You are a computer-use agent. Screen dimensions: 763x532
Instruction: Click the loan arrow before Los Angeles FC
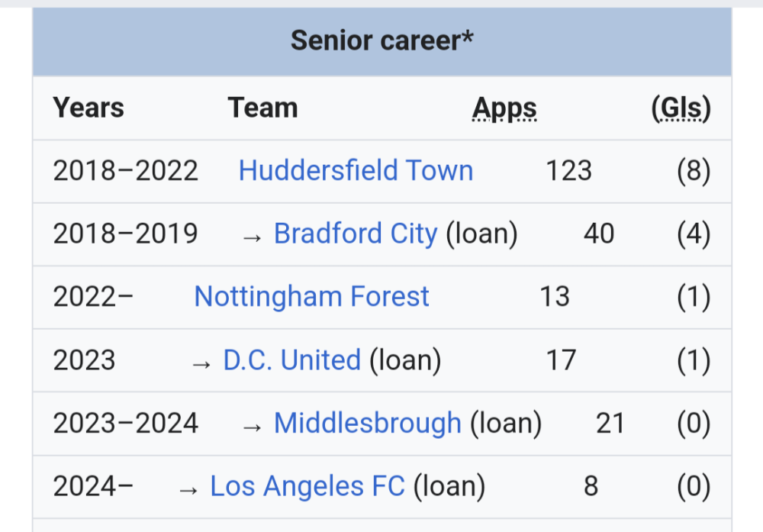tap(188, 488)
